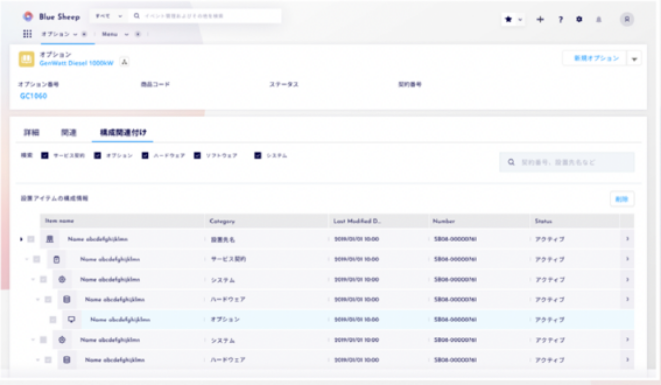Toggle the オプション filter checkbox
The width and height of the screenshot is (661, 385).
tap(97, 156)
